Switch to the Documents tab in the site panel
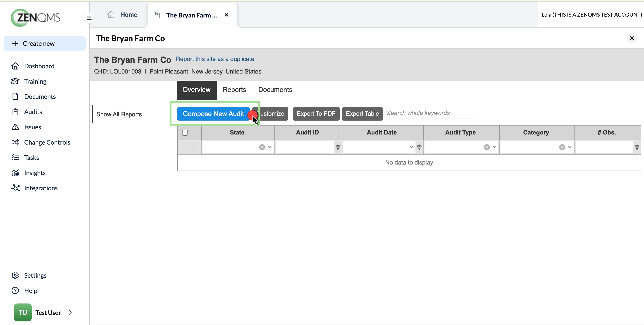The width and height of the screenshot is (644, 325). point(275,90)
